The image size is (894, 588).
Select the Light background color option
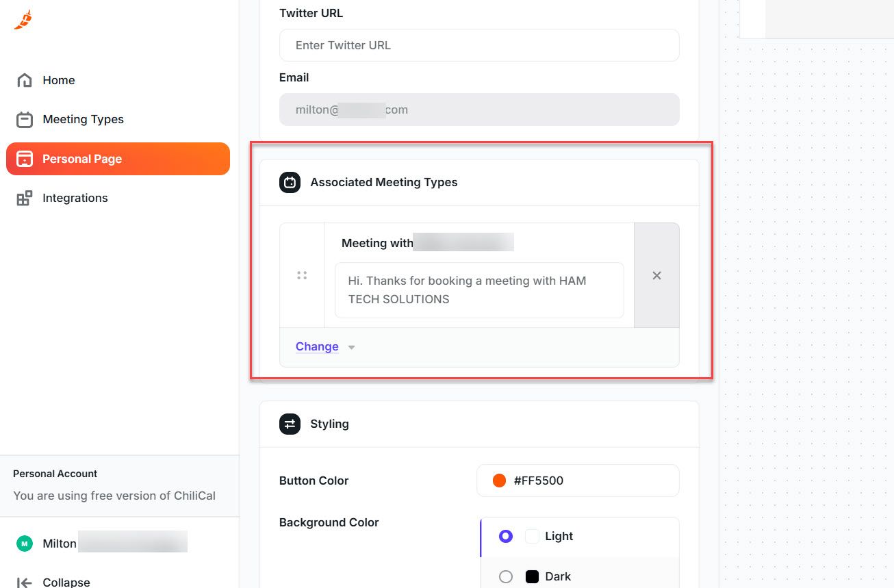pyautogui.click(x=505, y=536)
